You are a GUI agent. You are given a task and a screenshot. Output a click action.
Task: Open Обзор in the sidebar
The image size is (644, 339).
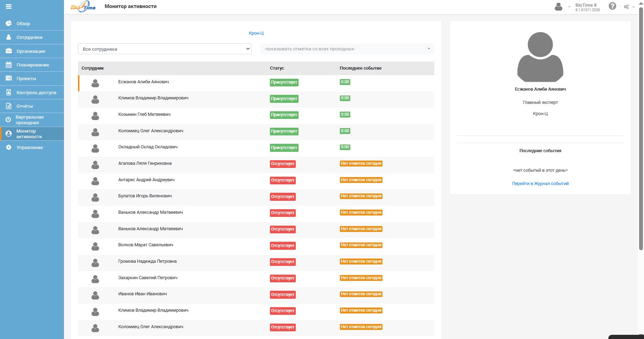click(x=23, y=23)
